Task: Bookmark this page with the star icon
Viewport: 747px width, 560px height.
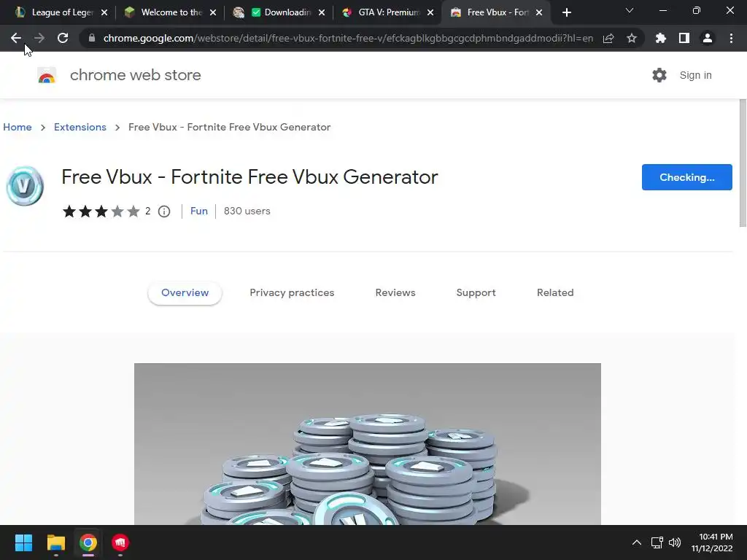Action: [x=632, y=38]
